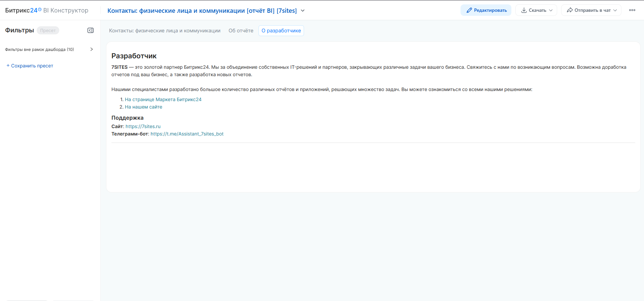Follow the На нашем сайте link
The image size is (644, 301).
coord(143,107)
